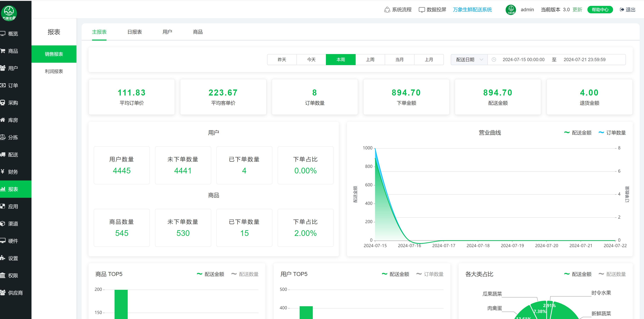
Task: Click the 平均订单价 111.83 card
Action: (x=132, y=97)
